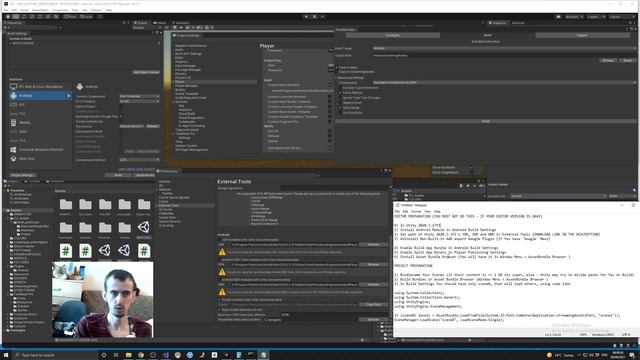This screenshot has height=360, width=640.
Task: Open the cloud collab icon in toolbar
Action: [x=558, y=17]
